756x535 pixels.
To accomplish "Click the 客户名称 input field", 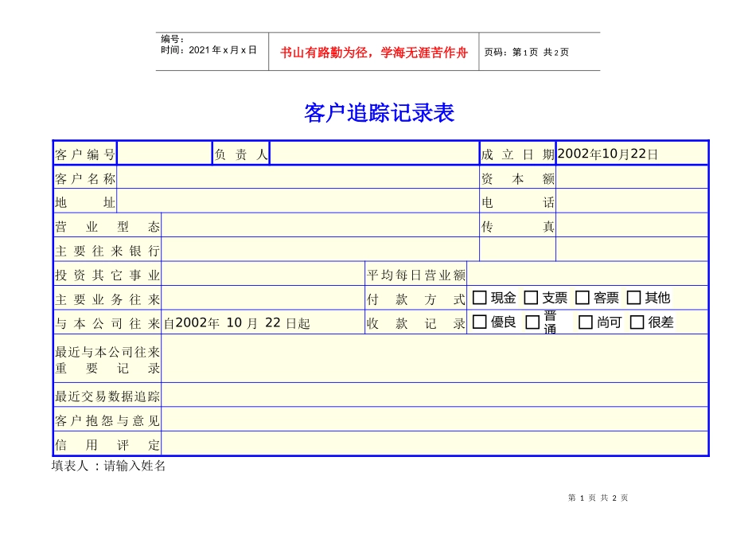I will (298, 177).
